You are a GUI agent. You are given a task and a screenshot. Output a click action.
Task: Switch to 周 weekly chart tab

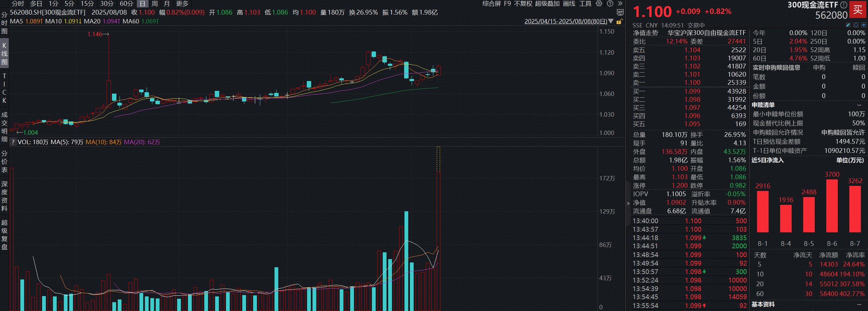(154, 3)
